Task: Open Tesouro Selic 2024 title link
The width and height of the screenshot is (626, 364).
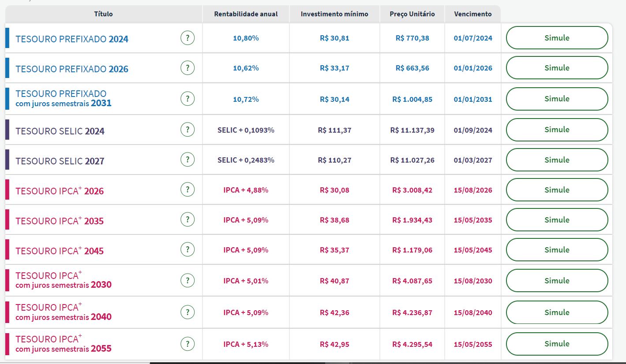Action: 60,131
